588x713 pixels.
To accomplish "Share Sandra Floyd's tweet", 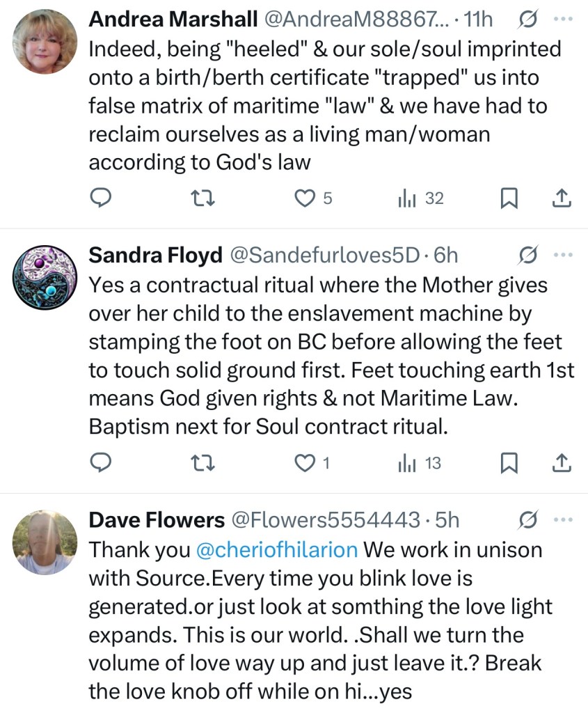I will [x=562, y=463].
